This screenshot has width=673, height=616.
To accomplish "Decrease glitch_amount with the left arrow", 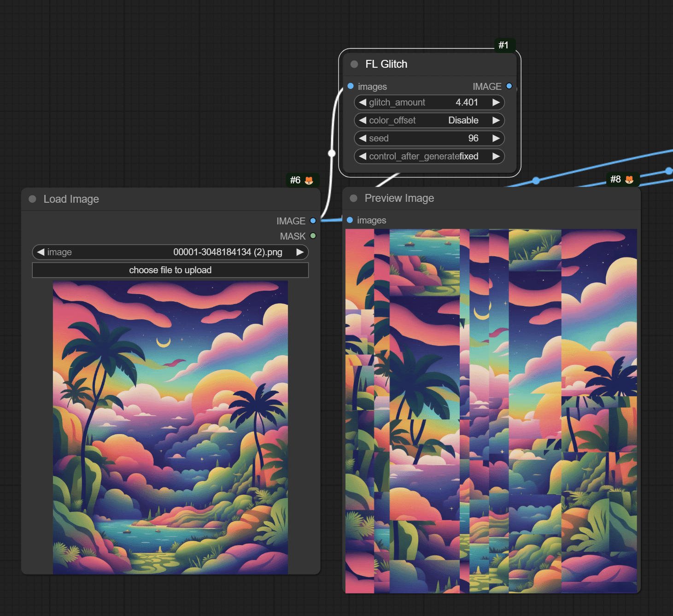I will pyautogui.click(x=363, y=102).
